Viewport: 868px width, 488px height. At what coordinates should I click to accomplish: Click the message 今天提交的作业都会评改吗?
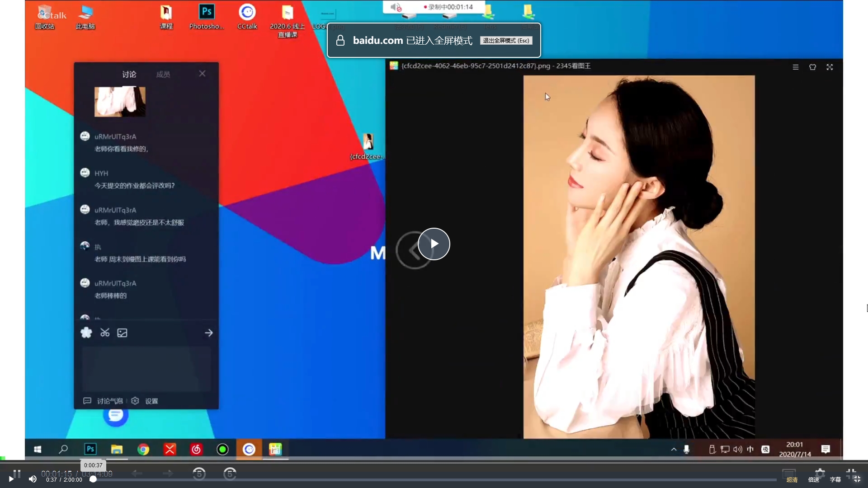[x=134, y=186]
